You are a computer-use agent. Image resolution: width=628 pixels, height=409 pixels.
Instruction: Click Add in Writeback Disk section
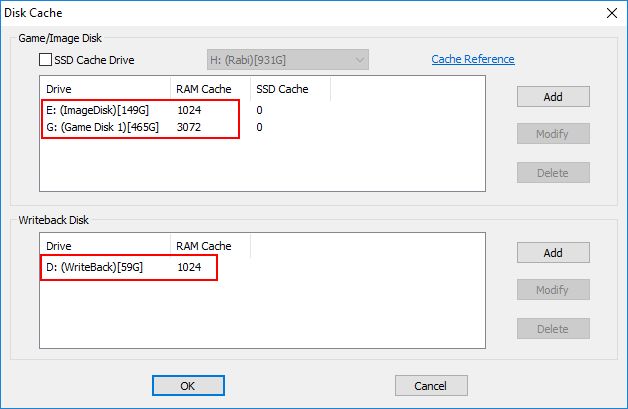point(553,253)
